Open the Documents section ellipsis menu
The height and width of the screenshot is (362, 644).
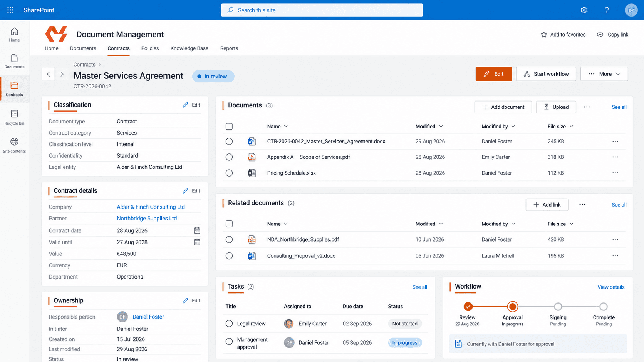[587, 107]
